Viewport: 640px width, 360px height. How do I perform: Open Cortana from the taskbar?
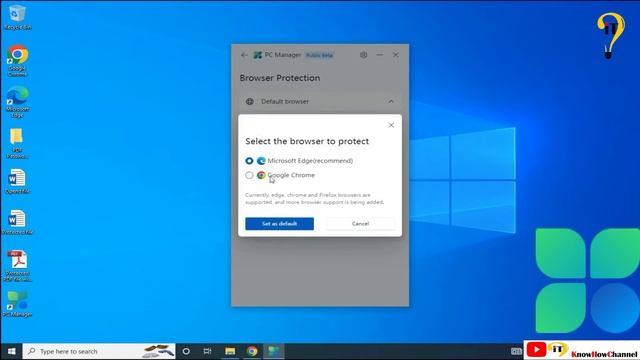[x=186, y=351]
